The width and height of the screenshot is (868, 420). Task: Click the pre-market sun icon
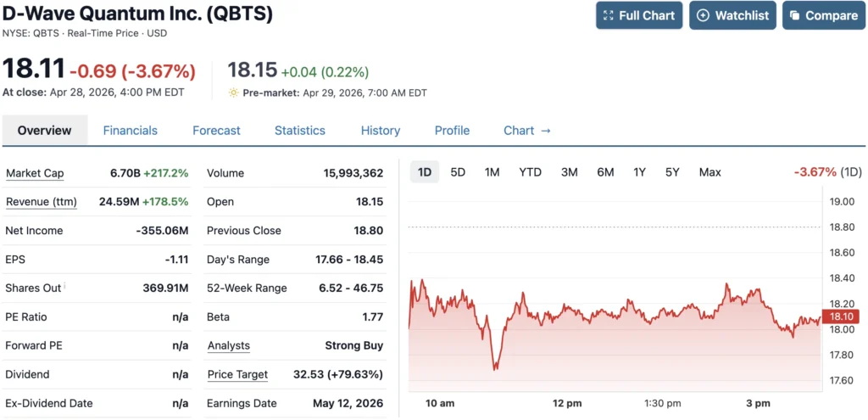click(233, 92)
